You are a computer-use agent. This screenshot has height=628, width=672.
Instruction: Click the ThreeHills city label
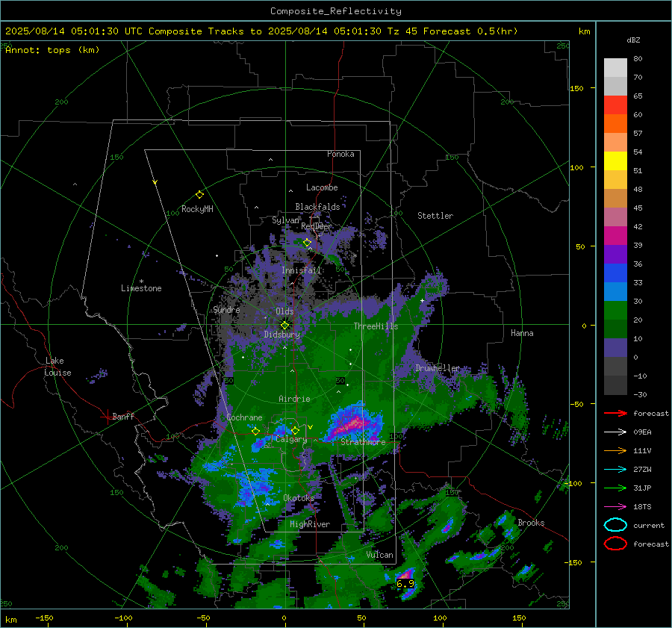coord(376,326)
